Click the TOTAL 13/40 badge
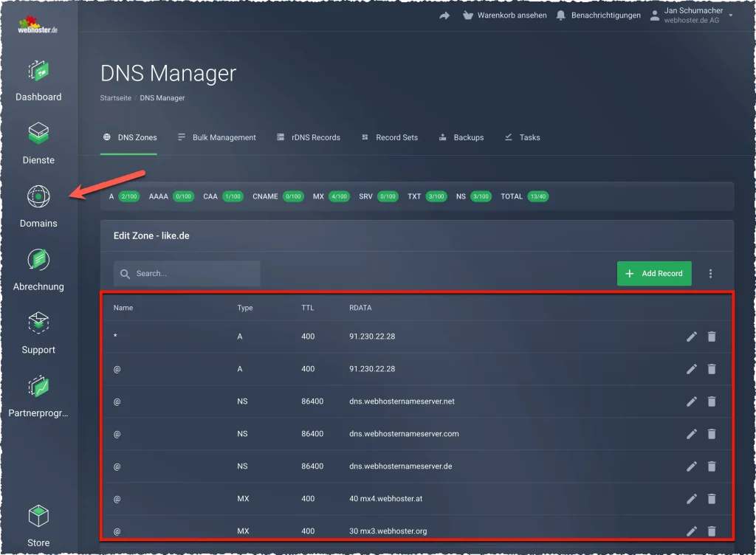This screenshot has height=555, width=756. (x=537, y=196)
